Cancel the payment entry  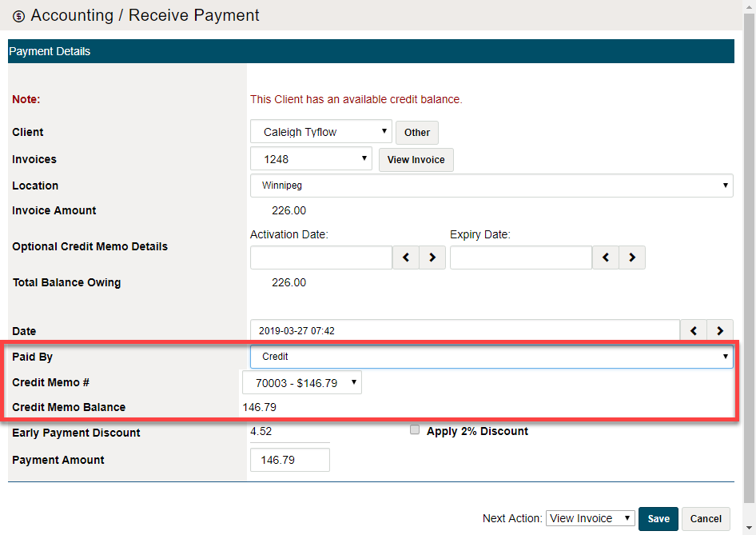click(705, 518)
